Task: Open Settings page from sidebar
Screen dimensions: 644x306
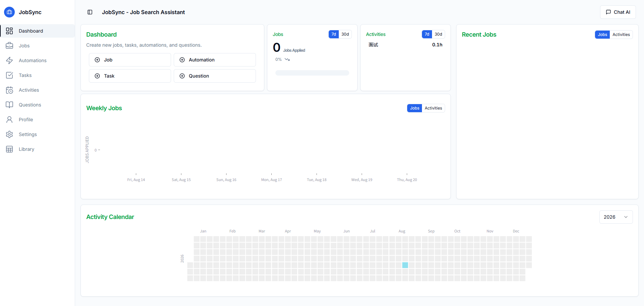Action: (38, 134)
